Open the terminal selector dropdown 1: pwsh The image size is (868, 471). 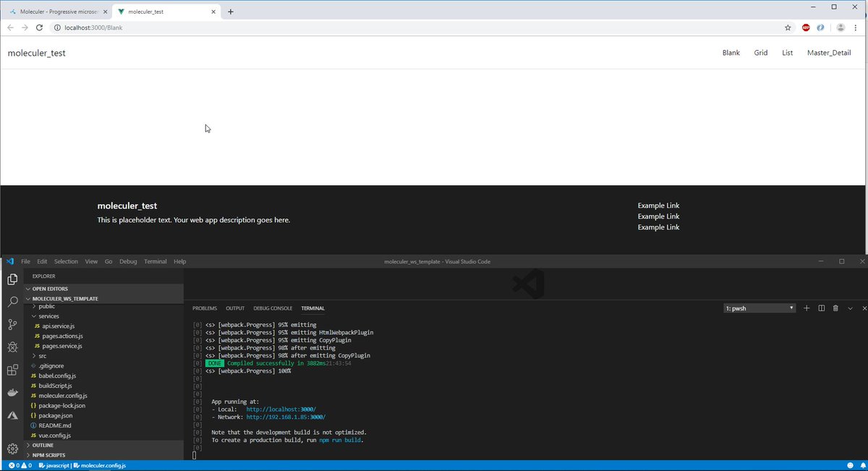click(x=759, y=308)
